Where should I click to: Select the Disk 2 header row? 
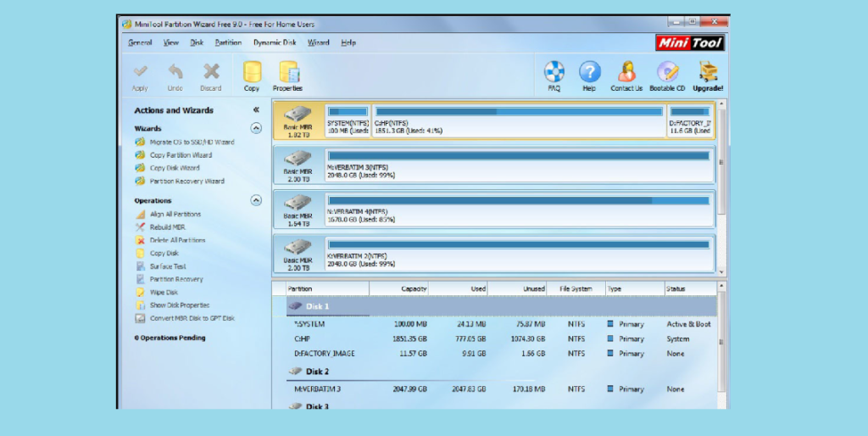pos(501,372)
